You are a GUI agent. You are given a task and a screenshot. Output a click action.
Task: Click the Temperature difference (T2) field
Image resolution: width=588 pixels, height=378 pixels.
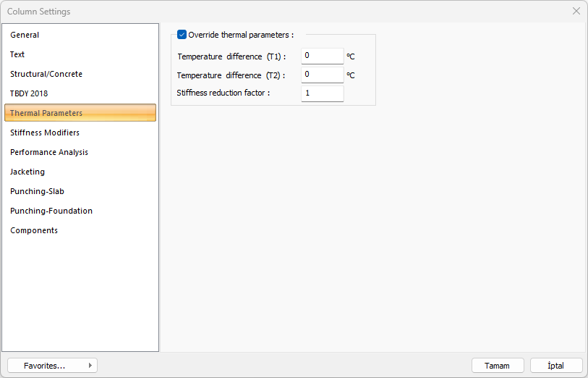point(322,75)
